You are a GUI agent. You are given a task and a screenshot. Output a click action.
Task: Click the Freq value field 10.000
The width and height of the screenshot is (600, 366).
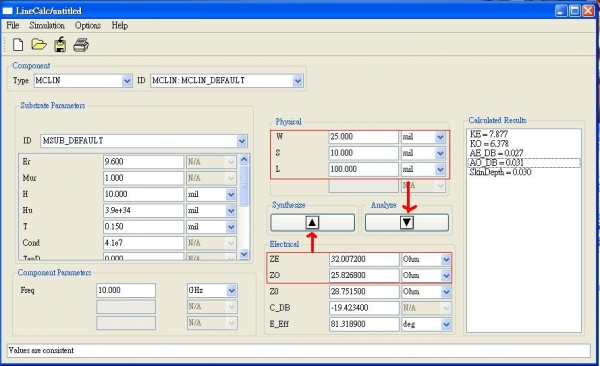pyautogui.click(x=126, y=290)
